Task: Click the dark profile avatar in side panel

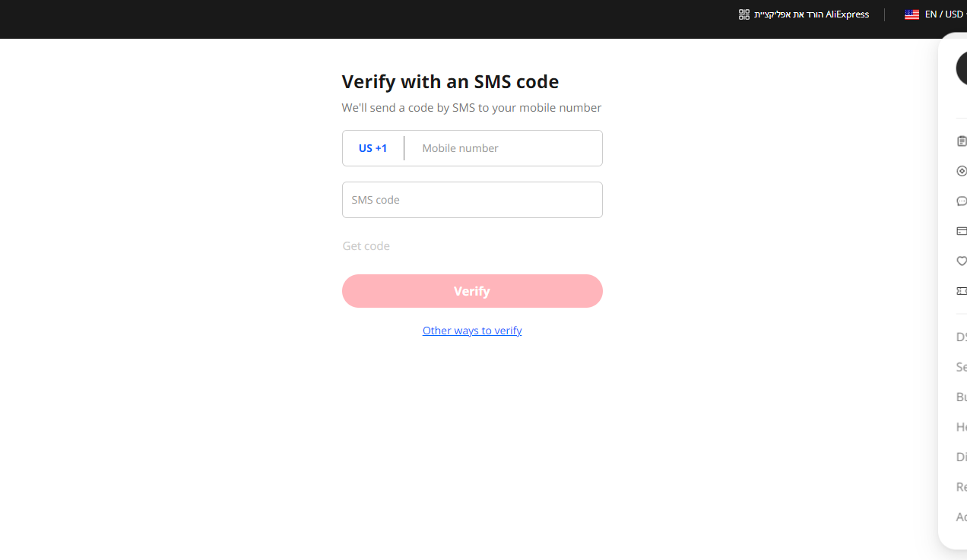Action: point(961,69)
